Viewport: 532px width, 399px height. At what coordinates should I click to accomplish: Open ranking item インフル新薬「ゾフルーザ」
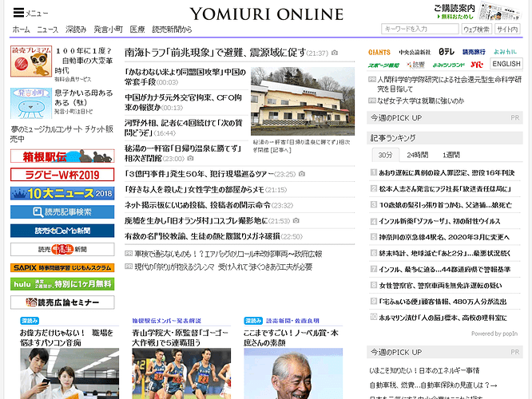[439, 221]
